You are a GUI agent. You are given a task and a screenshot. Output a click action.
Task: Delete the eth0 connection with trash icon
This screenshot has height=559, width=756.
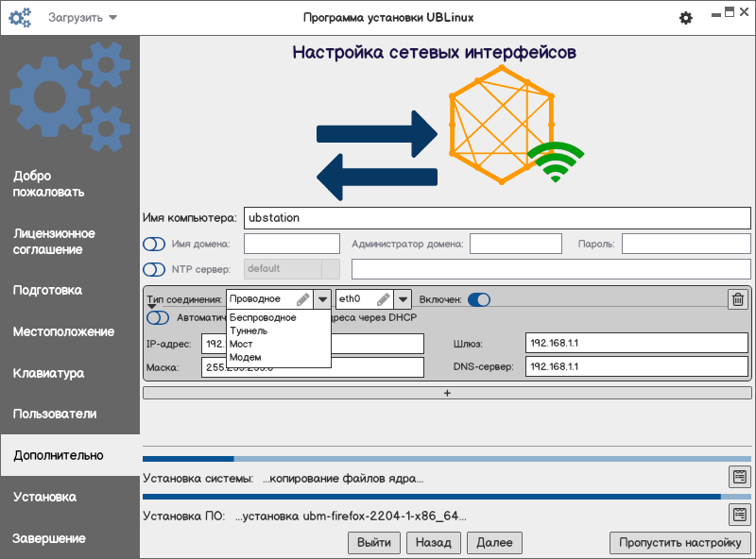click(x=738, y=299)
